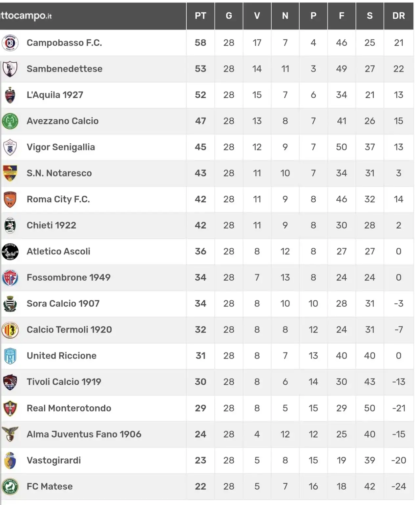Open the Fossombrone 1949 team link
Screen dimensions: 420x505
click(69, 277)
